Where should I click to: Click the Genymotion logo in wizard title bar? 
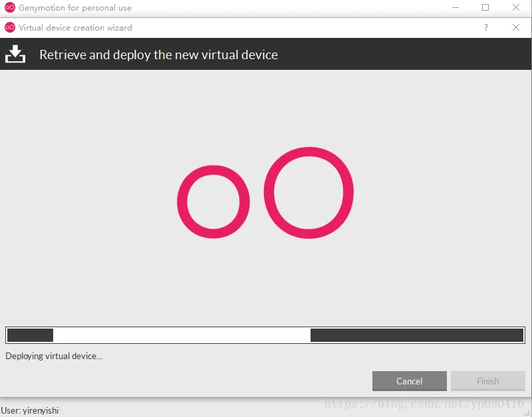tap(10, 27)
